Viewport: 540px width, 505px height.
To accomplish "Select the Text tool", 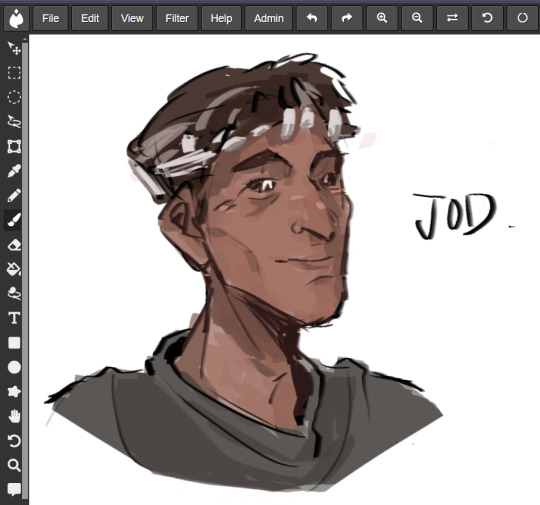I will coord(14,318).
